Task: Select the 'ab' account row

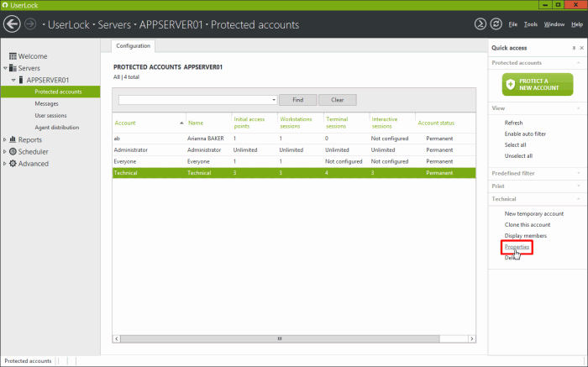Action: pyautogui.click(x=294, y=139)
